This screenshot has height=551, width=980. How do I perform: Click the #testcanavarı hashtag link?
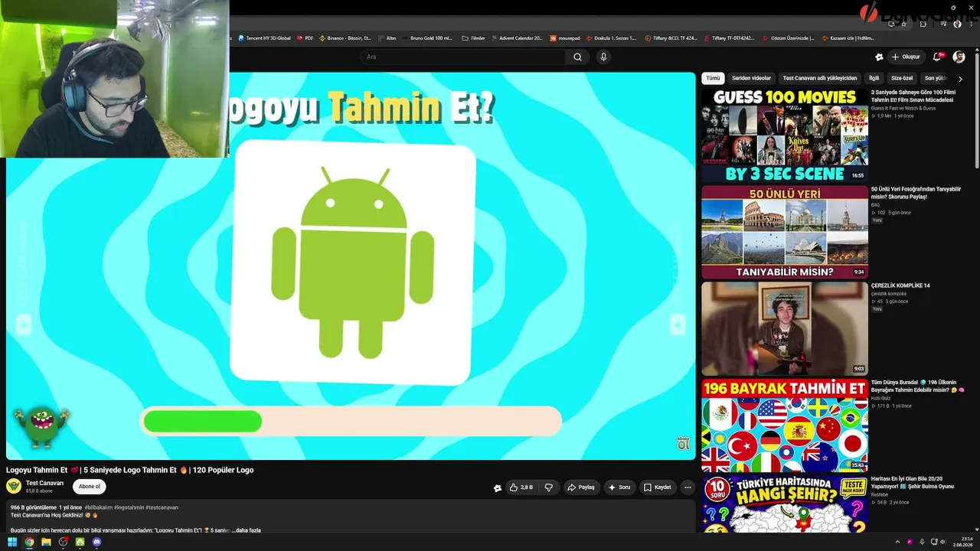click(162, 507)
